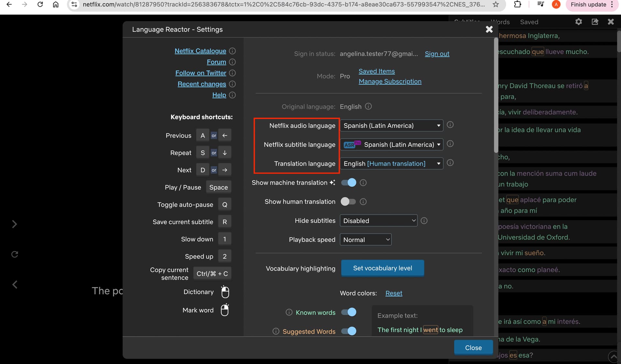Click the repeat subtitle icon on the video
The image size is (621, 364).
(x=15, y=254)
